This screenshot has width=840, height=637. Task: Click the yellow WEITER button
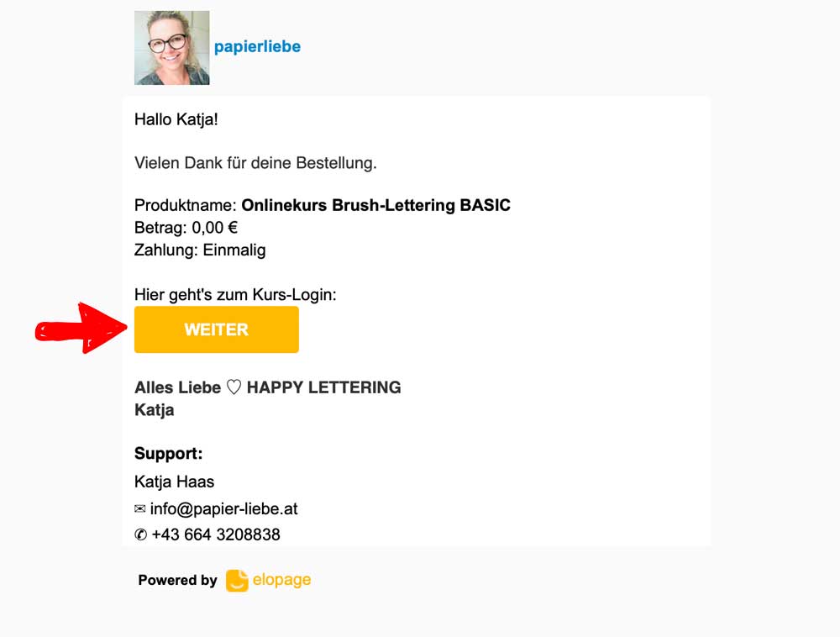tap(217, 329)
